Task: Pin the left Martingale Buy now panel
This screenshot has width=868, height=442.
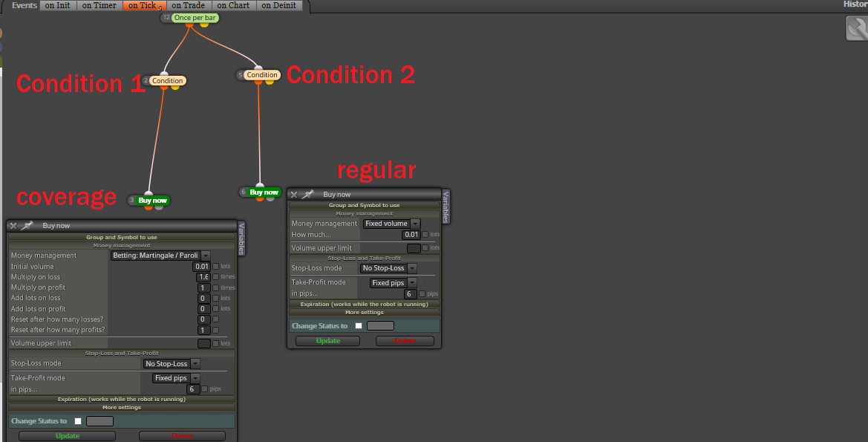Action: click(x=27, y=225)
